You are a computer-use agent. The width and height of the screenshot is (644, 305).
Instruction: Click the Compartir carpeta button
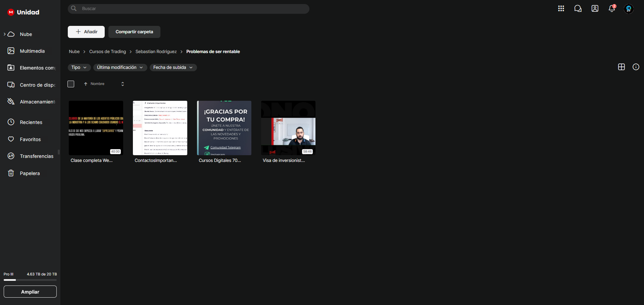tap(134, 32)
